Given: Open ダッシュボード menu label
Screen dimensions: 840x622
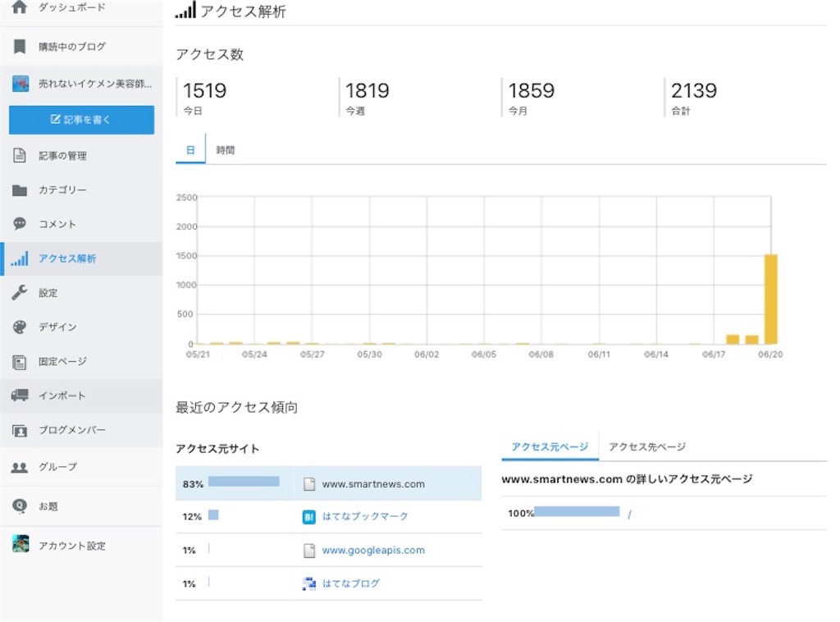Looking at the screenshot, I should tap(72, 7).
